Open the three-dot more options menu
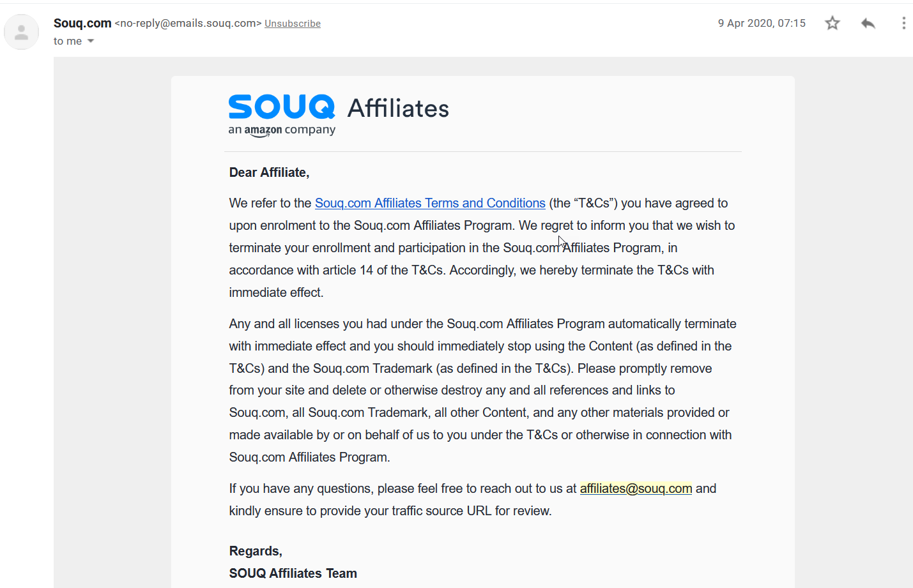 coord(903,24)
